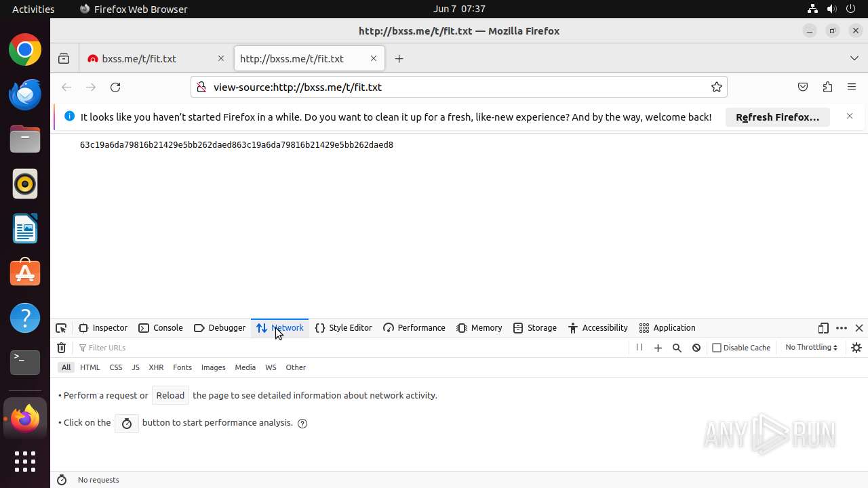Screen dimensions: 868x488
Task: Switch to Storage panel
Action: pos(535,328)
